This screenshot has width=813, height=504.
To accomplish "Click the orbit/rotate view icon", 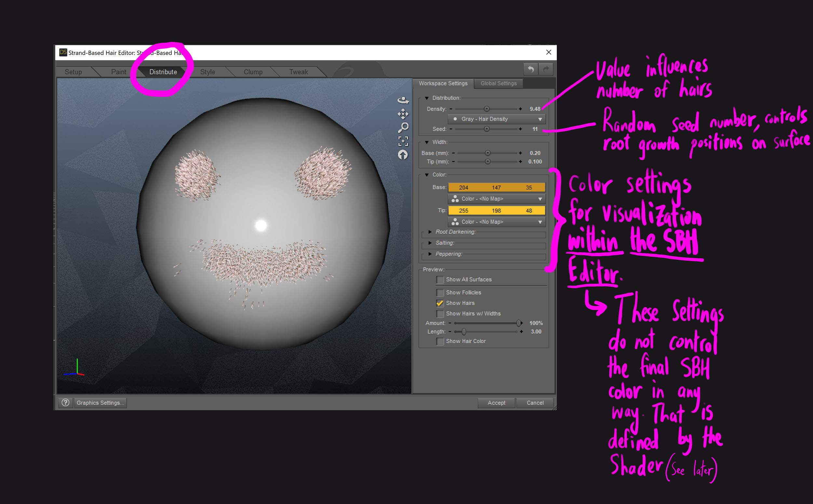I will click(x=403, y=100).
